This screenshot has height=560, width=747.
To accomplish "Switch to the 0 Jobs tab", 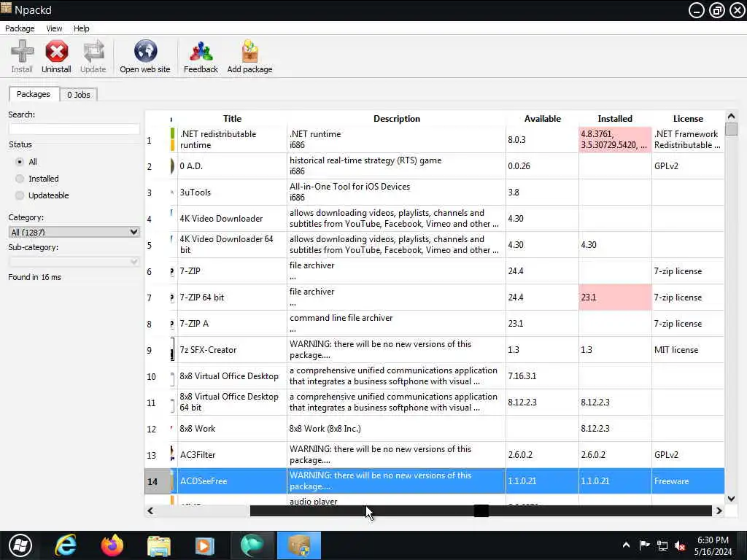I will coord(79,95).
